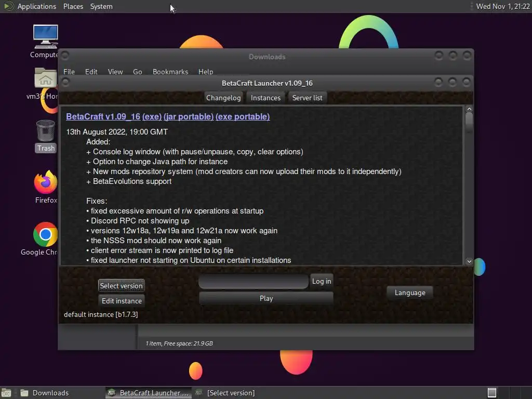Click the Play button
Image resolution: width=532 pixels, height=399 pixels.
(267, 298)
